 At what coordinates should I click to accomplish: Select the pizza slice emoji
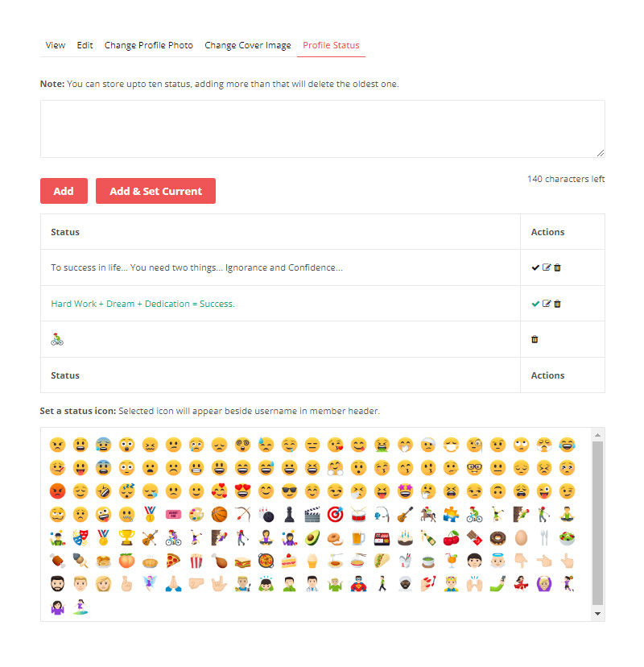click(173, 561)
